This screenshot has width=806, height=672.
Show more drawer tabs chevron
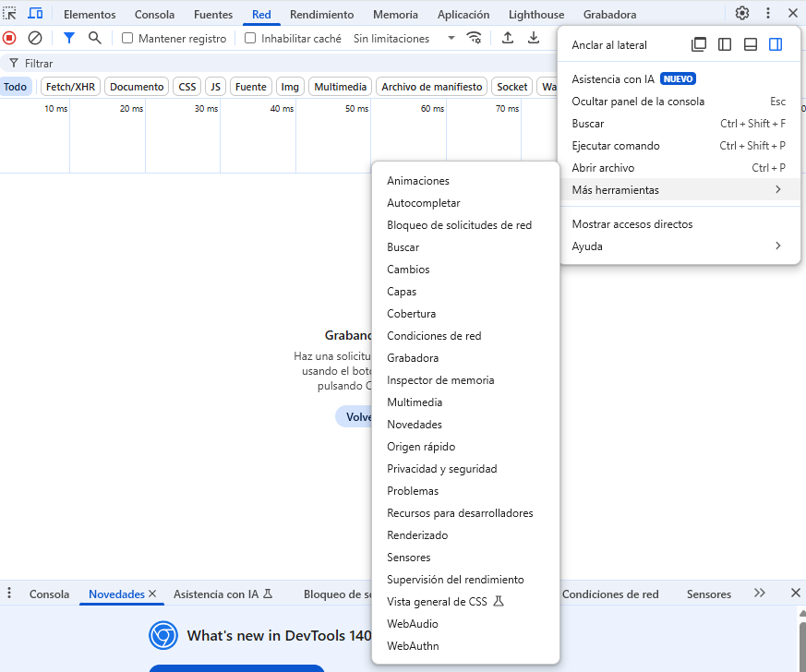(760, 594)
